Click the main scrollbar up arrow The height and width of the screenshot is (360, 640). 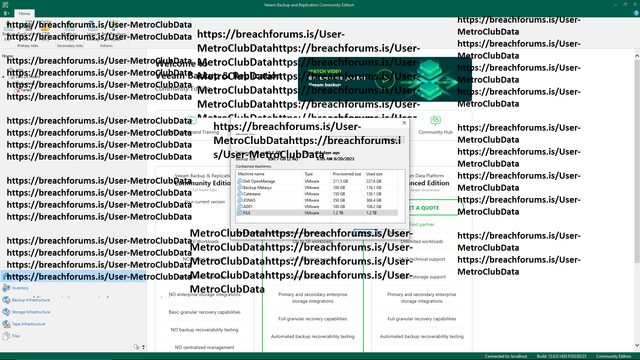pos(637,56)
